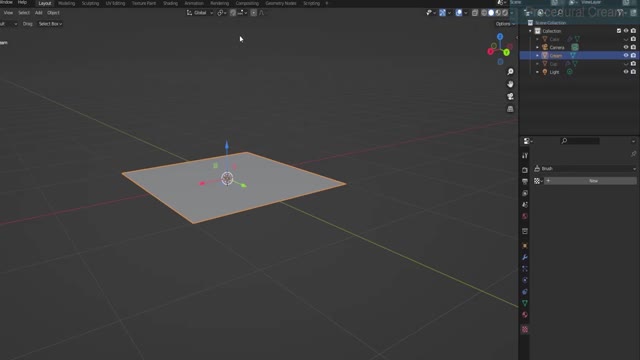Click the navigation gizmo blue Z axis
Viewport: 640px width, 360px height.
pos(500,37)
